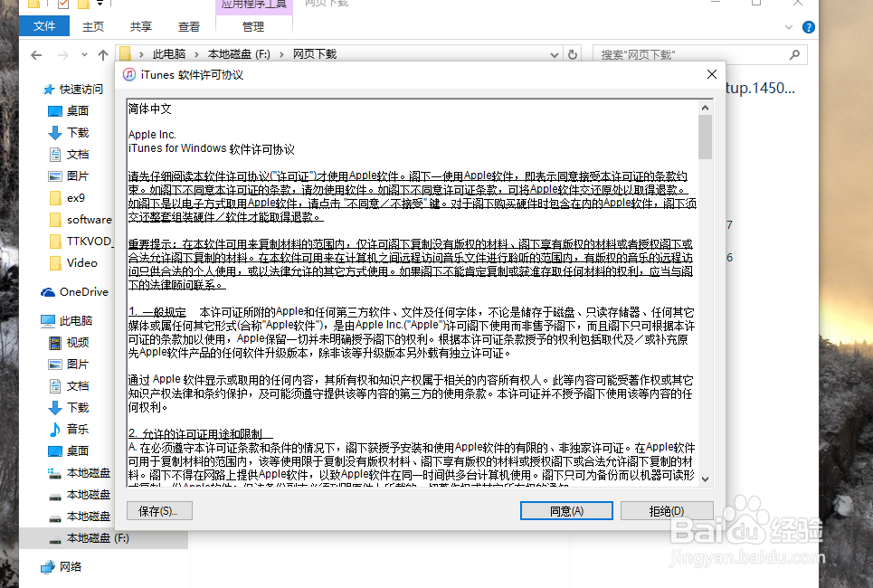Image resolution: width=873 pixels, height=588 pixels.
Task: Click the 同意(A) agree button
Action: point(566,510)
